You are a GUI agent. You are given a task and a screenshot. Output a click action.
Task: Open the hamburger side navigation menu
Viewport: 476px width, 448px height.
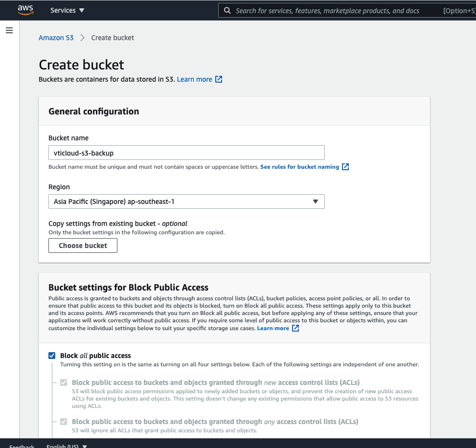tap(9, 30)
